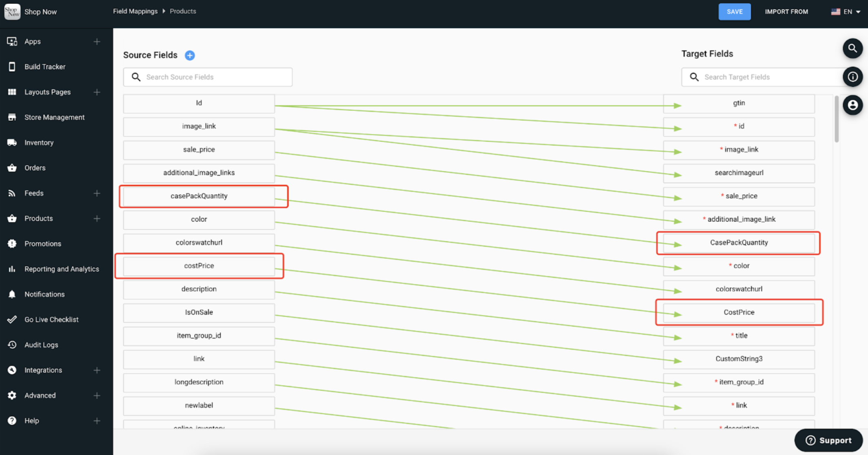868x455 pixels.
Task: Click the target fields vertical scrollbar
Action: [837, 119]
